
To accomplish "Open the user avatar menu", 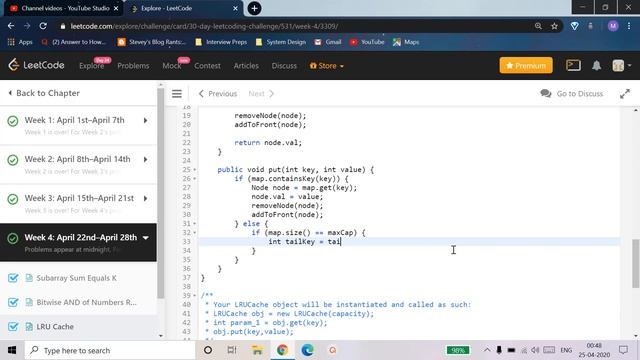I will pyautogui.click(x=621, y=65).
